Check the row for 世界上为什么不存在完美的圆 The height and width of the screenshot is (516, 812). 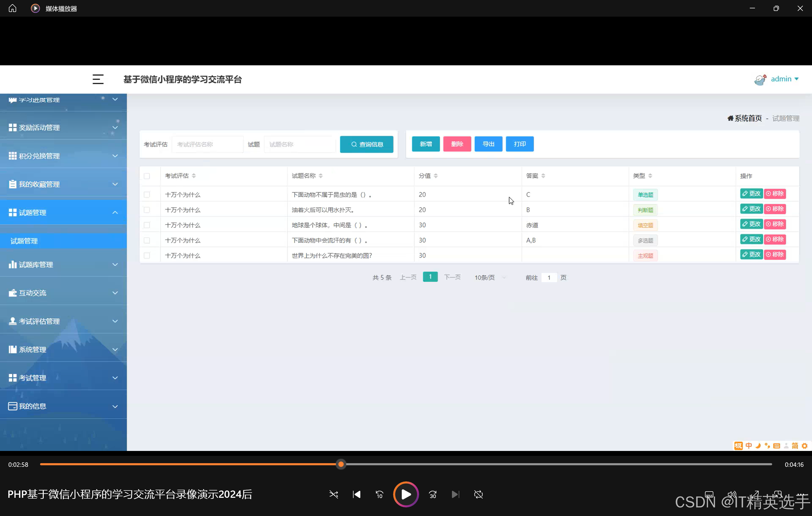147,256
